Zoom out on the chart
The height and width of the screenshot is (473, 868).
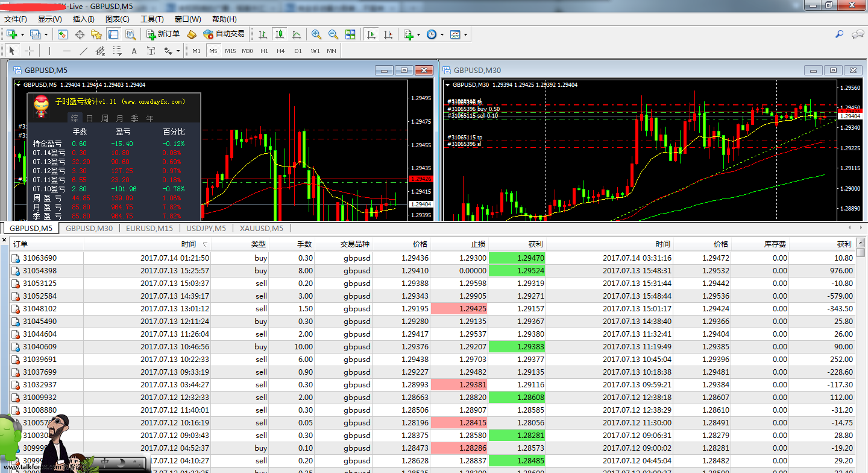(333, 34)
